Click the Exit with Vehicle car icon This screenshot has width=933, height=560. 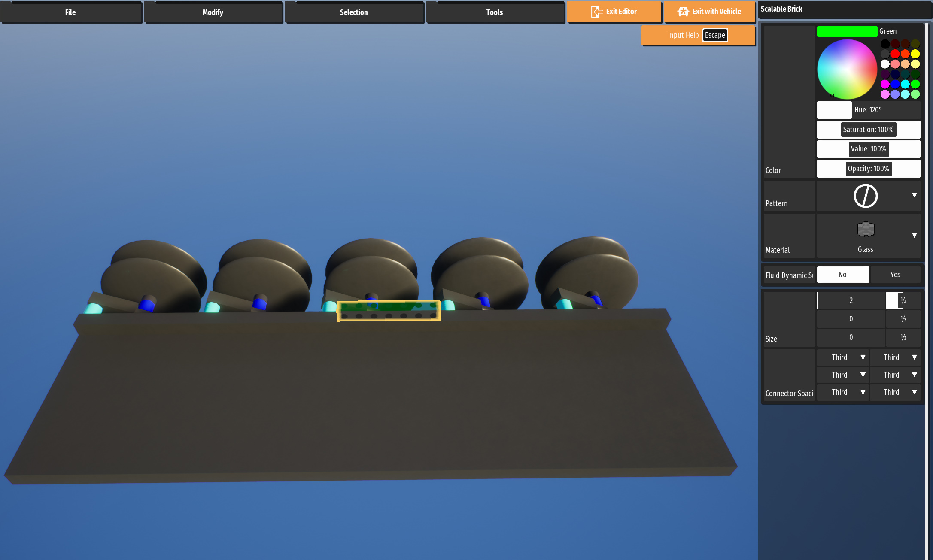(x=683, y=12)
